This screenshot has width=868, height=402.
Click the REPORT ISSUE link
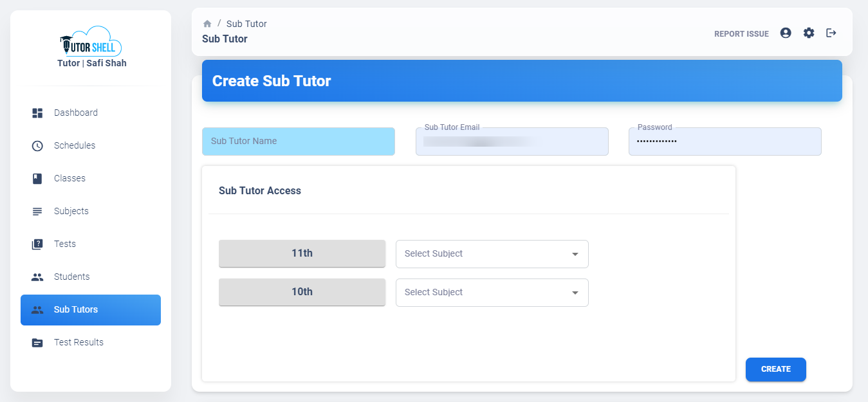[x=741, y=34]
